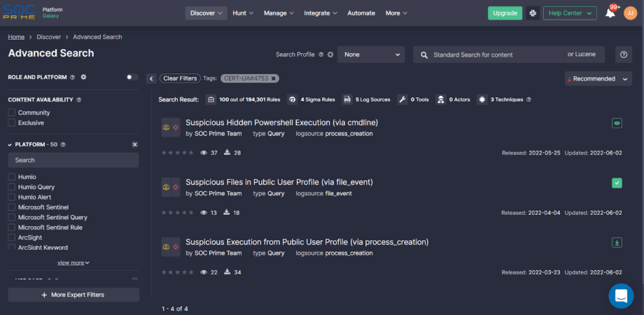
Task: Show Content Availability help icon
Action: (x=79, y=100)
